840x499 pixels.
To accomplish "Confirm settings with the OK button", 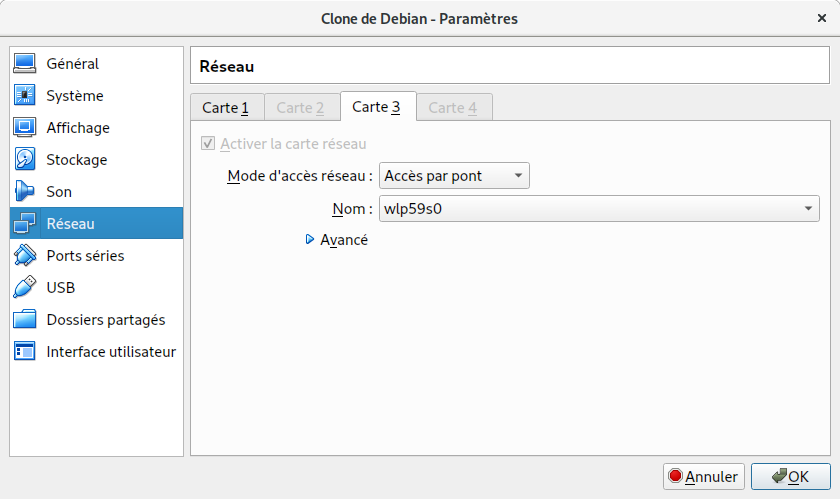I will click(791, 476).
